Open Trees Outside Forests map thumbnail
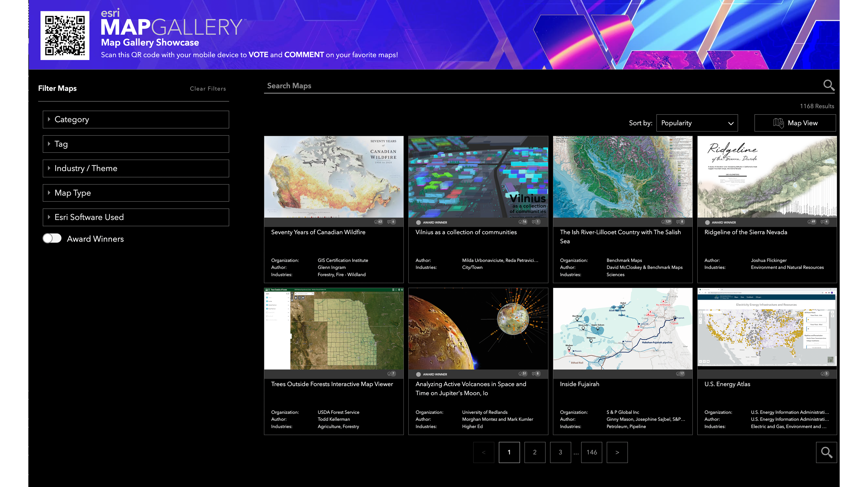Screen dimensions: 868x487 pos(334,329)
